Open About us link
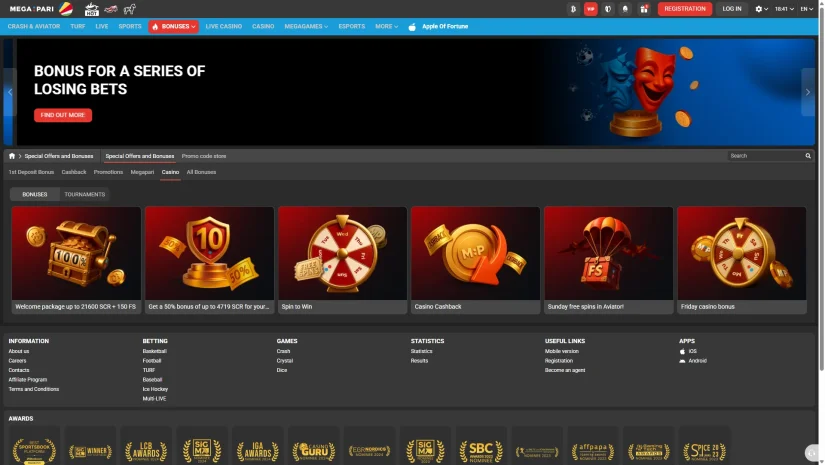This screenshot has width=825, height=465. [18, 351]
